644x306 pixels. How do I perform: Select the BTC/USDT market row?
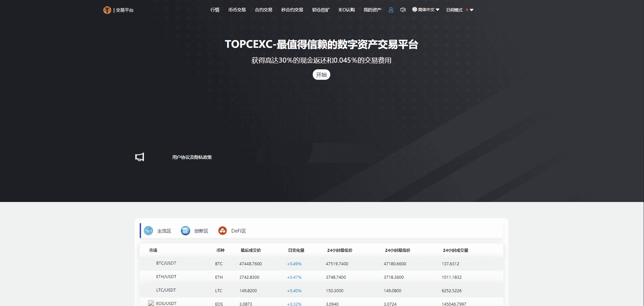click(x=166, y=263)
